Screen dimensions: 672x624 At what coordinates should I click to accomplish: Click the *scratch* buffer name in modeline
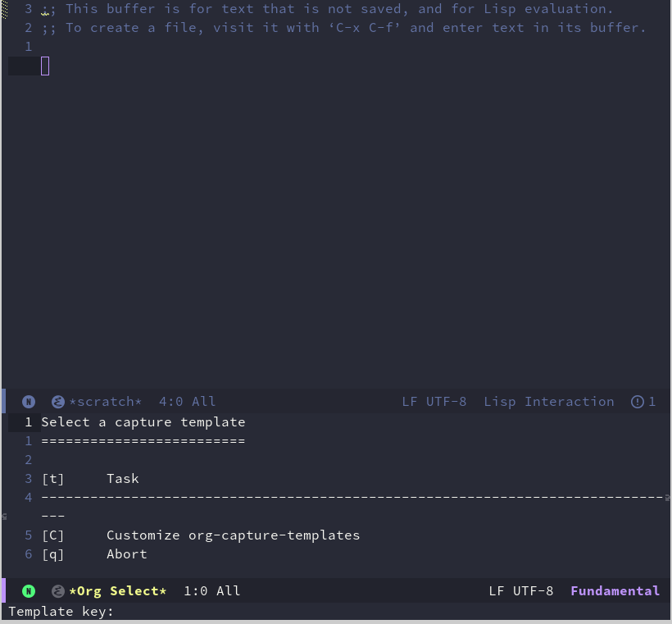point(106,402)
